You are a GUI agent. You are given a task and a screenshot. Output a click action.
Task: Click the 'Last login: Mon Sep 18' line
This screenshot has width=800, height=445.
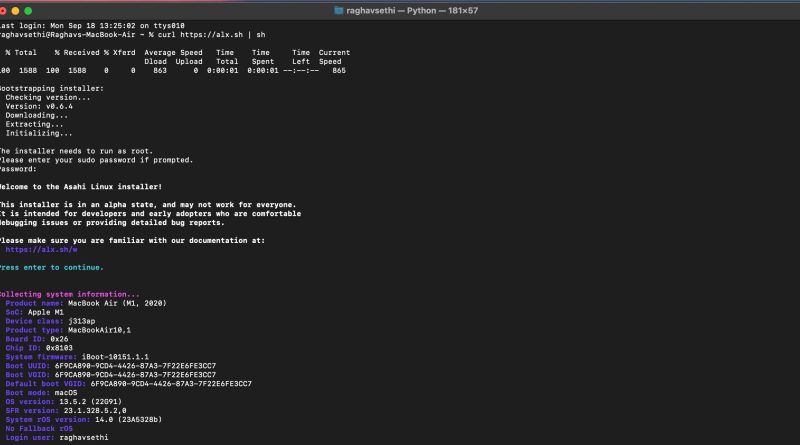pos(92,26)
